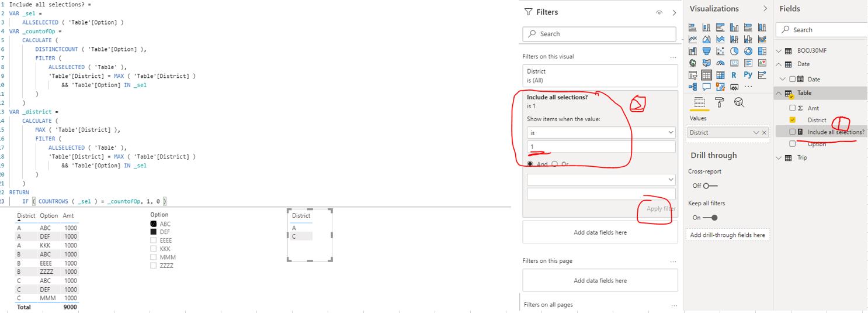
Task: Select the filled map visualization
Action: pyautogui.click(x=706, y=63)
